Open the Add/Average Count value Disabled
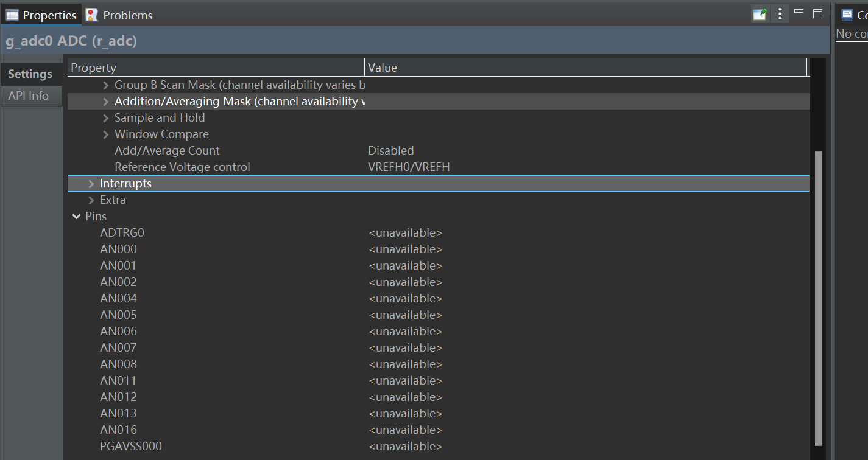The width and height of the screenshot is (868, 460). (x=391, y=151)
